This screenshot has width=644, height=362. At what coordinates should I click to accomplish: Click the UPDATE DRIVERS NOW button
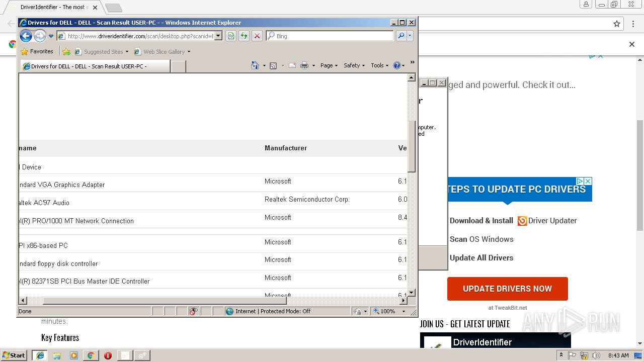[x=507, y=289]
